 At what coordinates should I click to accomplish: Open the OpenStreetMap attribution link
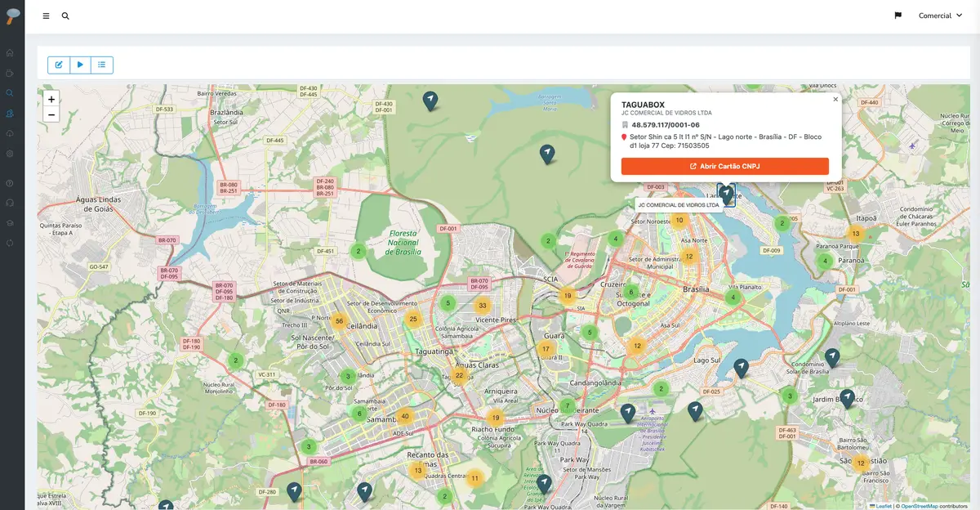[x=920, y=506]
